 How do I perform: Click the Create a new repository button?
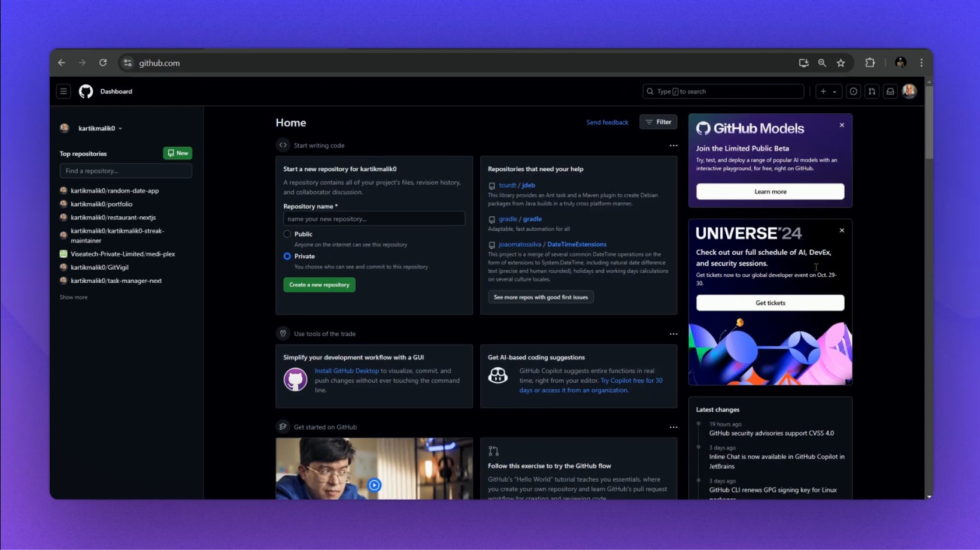click(x=319, y=285)
